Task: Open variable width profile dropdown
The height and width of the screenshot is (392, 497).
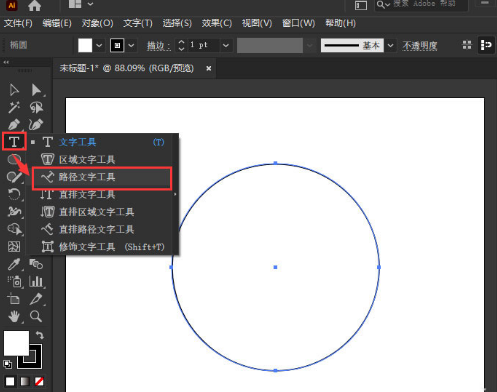Action: 310,45
